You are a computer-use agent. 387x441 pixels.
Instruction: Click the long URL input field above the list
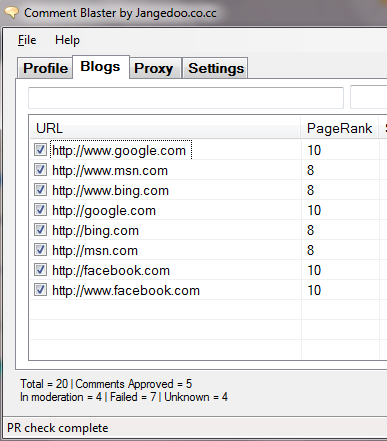186,98
